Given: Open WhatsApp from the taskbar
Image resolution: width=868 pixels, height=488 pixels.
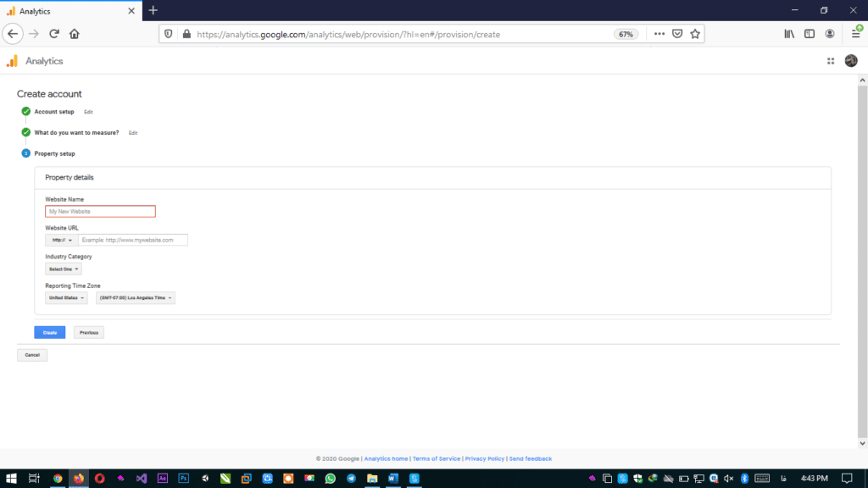Looking at the screenshot, I should click(330, 479).
